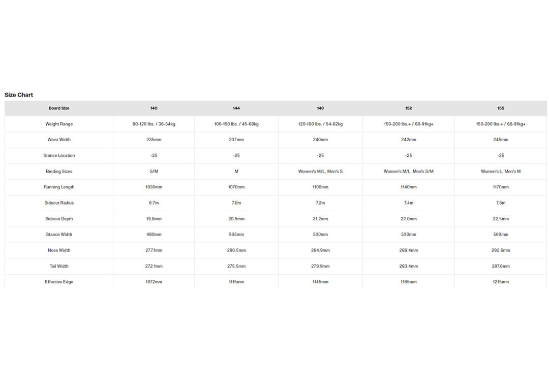Choose the 152 board size column header
Image resolution: width=549 pixels, height=392 pixels.
[409, 108]
